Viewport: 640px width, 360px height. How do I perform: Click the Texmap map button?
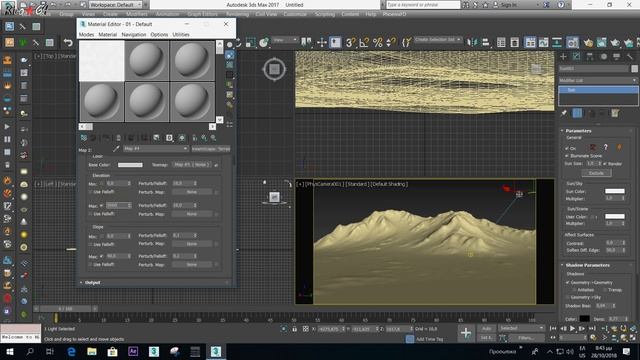click(x=191, y=165)
